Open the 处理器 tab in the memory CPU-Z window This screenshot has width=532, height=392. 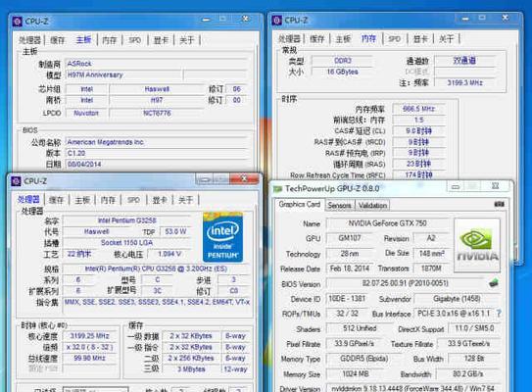point(289,38)
